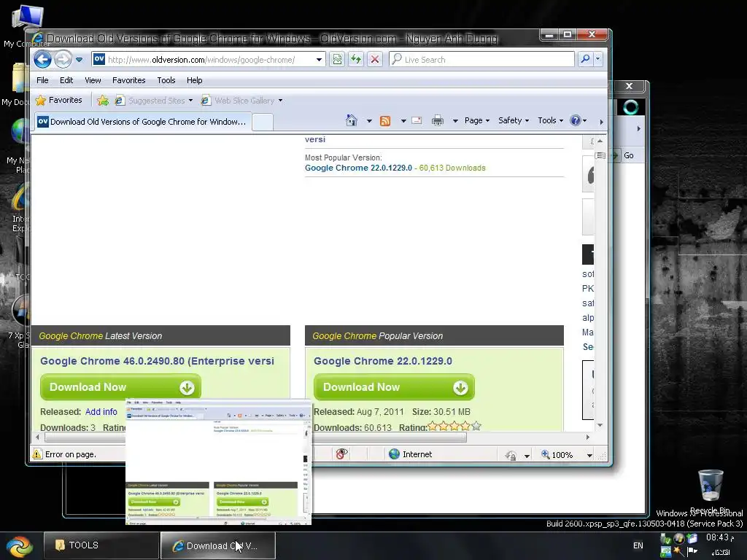This screenshot has height=560, width=747.
Task: Click the rating stars for Chrome 22
Action: (x=454, y=427)
